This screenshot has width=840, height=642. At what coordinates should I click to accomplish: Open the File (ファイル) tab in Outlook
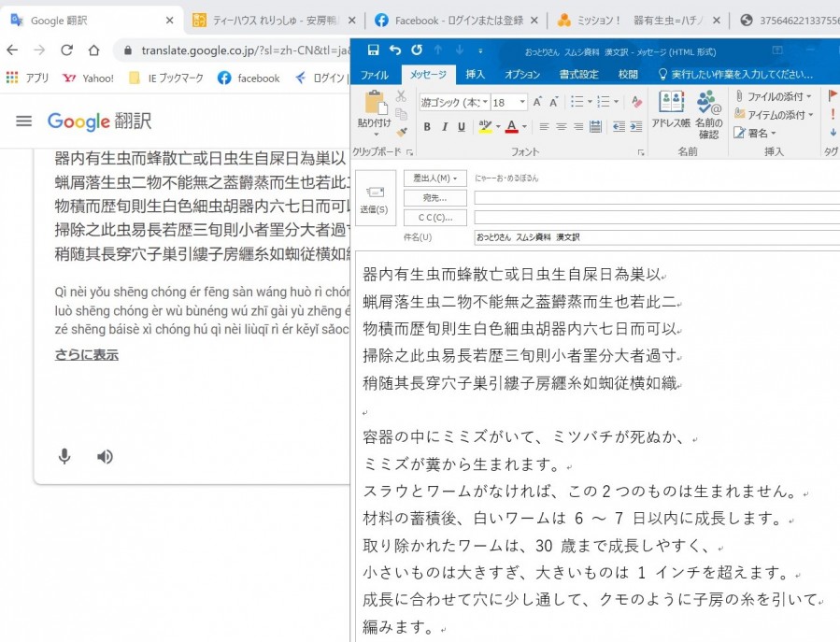[375, 75]
